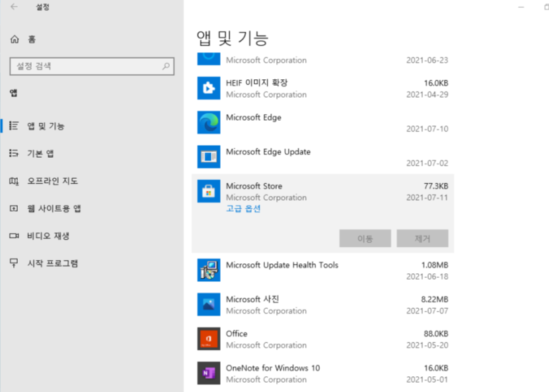The image size is (549, 392).
Task: Open the 기본 앱 sidebar icon
Action: click(14, 153)
